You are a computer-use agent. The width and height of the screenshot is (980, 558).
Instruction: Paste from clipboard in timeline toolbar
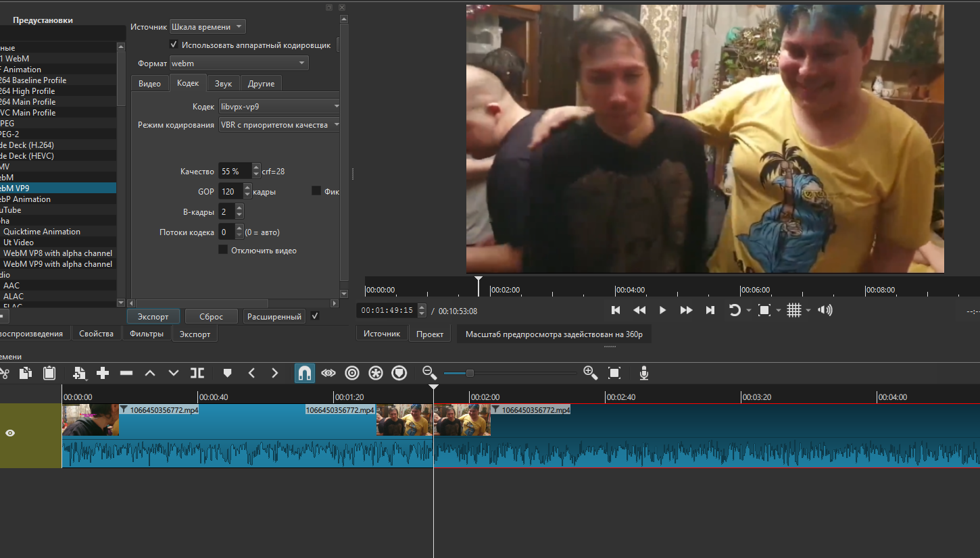(49, 373)
